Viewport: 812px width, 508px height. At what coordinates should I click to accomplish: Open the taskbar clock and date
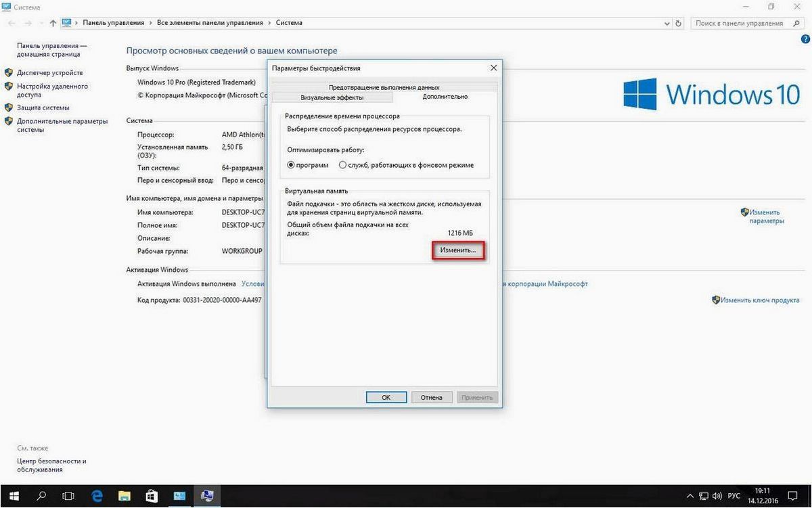click(x=763, y=497)
